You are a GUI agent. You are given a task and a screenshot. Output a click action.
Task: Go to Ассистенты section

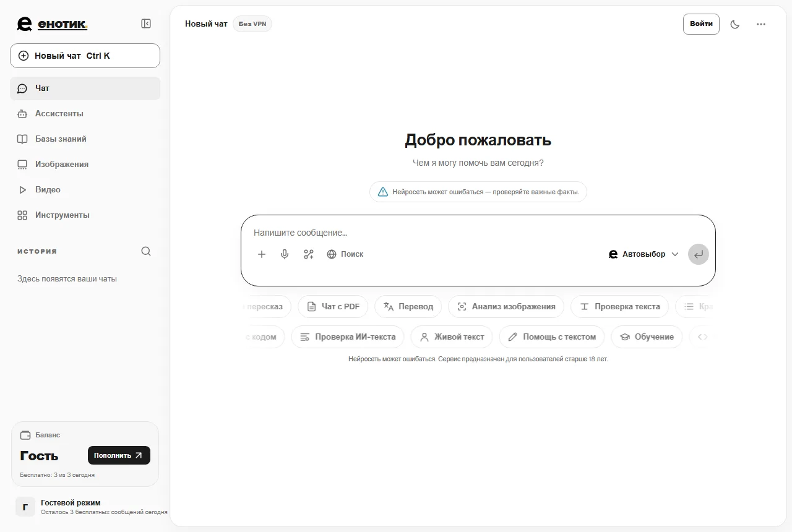85,114
